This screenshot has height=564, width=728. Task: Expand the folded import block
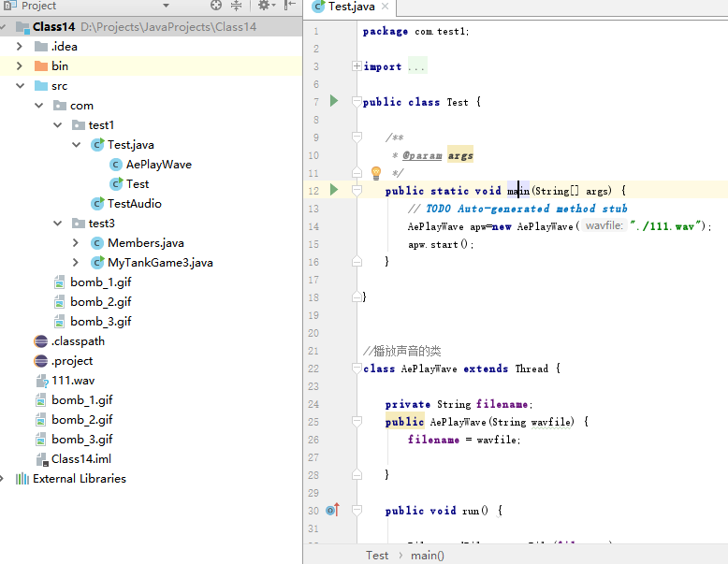pyautogui.click(x=357, y=66)
